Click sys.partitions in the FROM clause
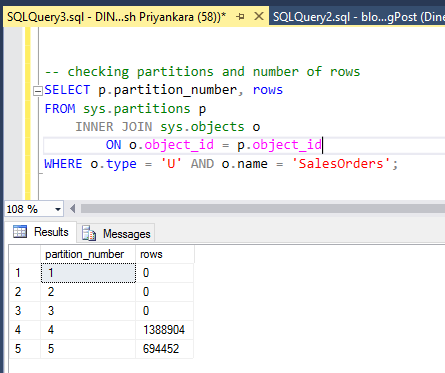This screenshot has height=373, width=445. click(x=137, y=109)
